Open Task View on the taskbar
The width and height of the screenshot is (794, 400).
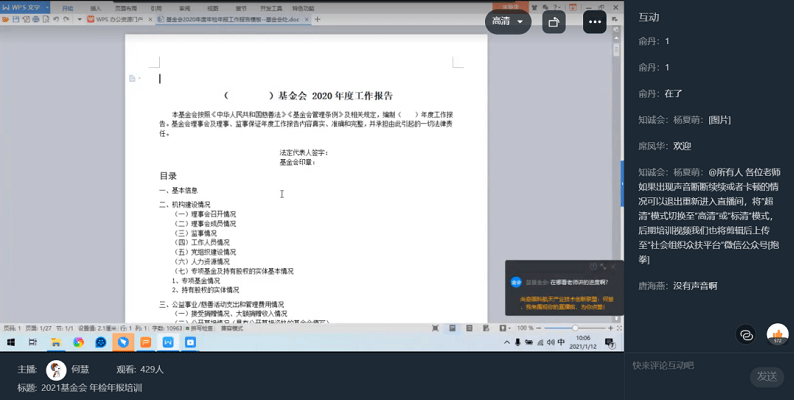click(x=33, y=342)
